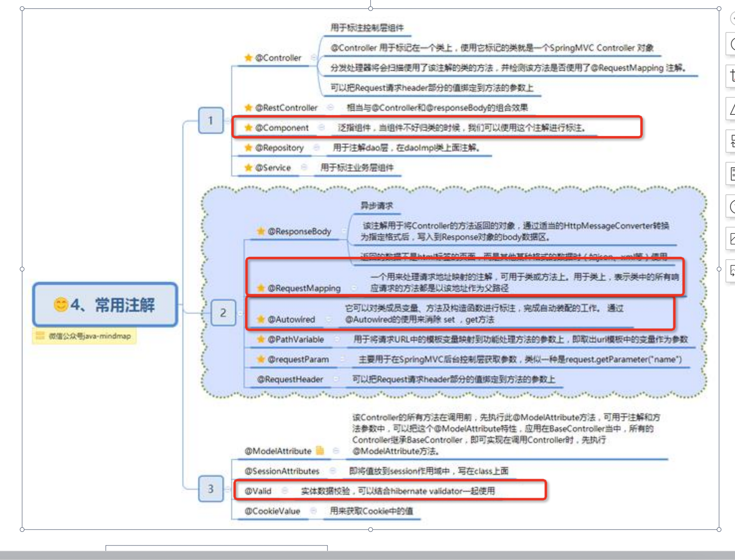Select the numbered node 2 box
This screenshot has width=735, height=560.
point(223,312)
